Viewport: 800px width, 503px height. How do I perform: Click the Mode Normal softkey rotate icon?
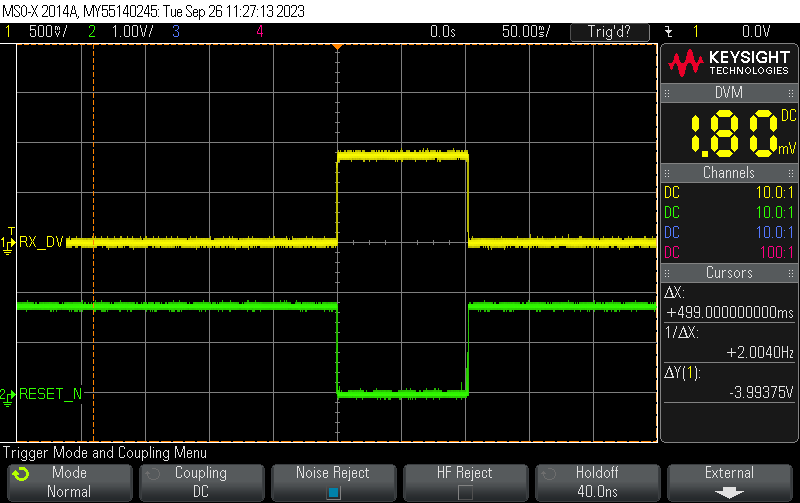tap(21, 474)
